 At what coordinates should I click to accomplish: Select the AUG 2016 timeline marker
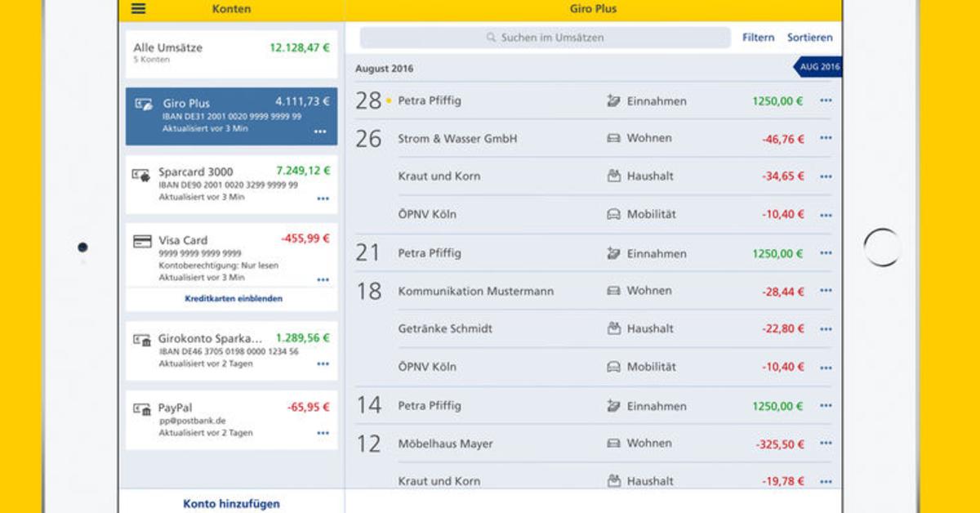(818, 67)
